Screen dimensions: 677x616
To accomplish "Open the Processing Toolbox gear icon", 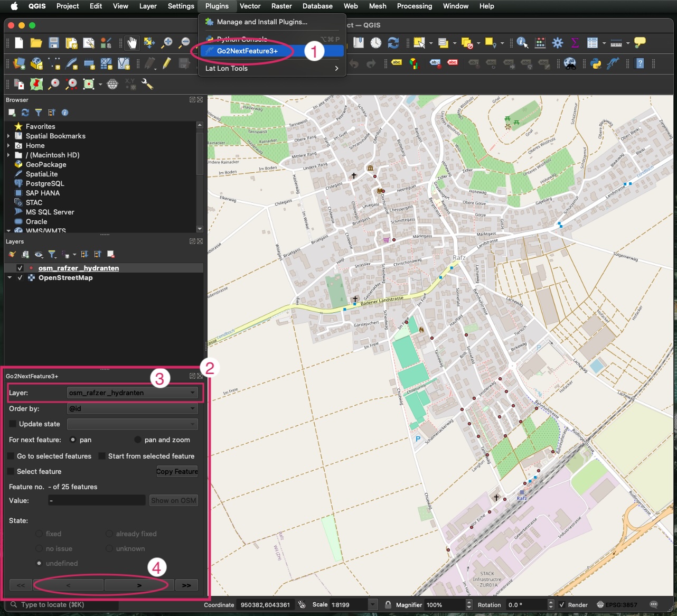I will click(558, 43).
